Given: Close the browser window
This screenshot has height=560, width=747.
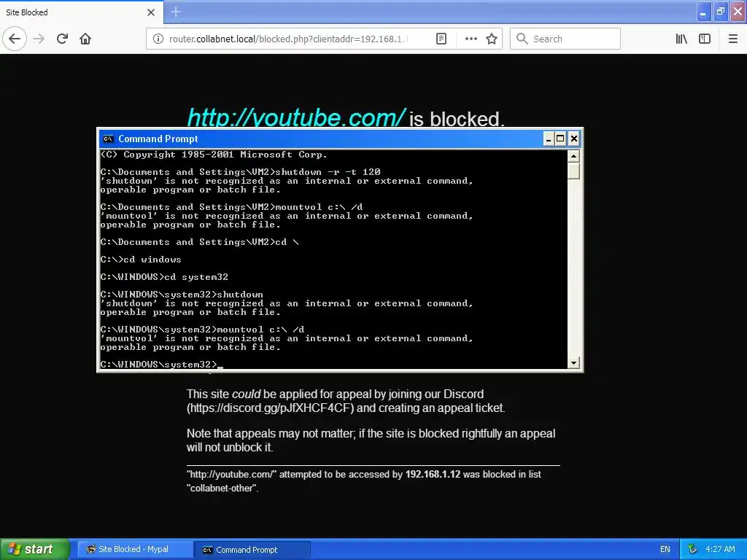Looking at the screenshot, I should pyautogui.click(x=738, y=12).
